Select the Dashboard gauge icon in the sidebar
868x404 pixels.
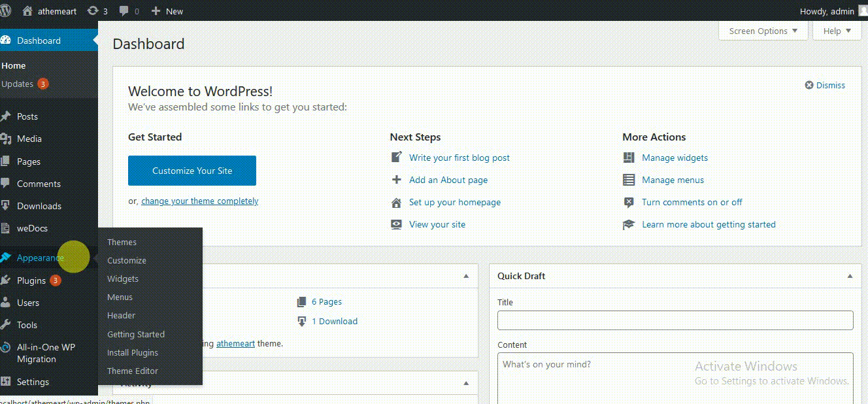6,41
